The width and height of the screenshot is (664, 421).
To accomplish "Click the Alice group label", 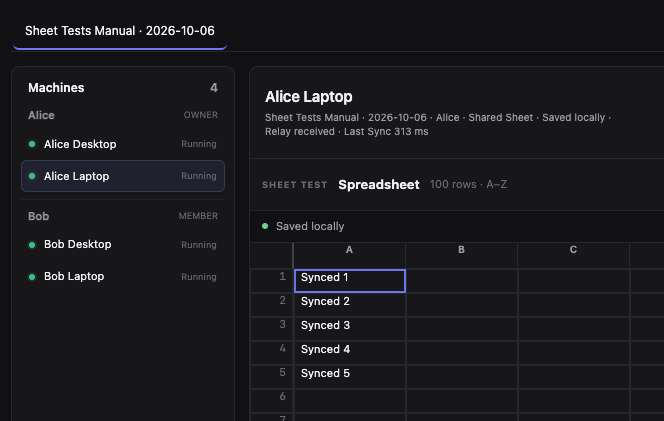I will point(41,115).
